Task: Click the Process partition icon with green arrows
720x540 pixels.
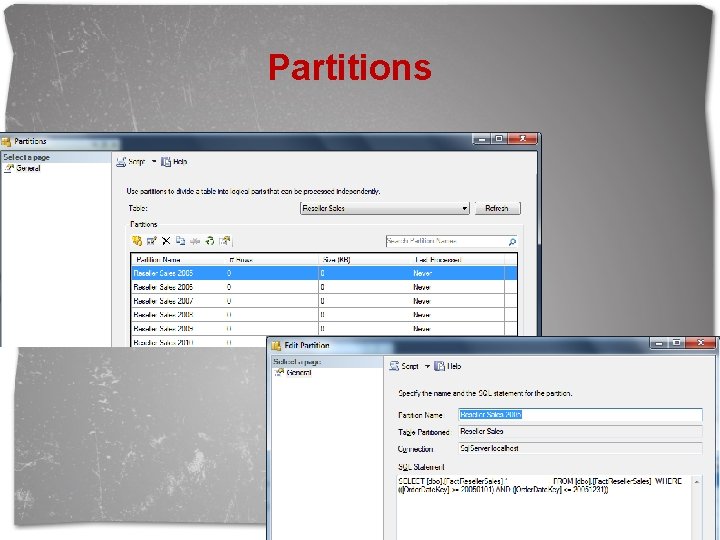Action: click(x=210, y=241)
